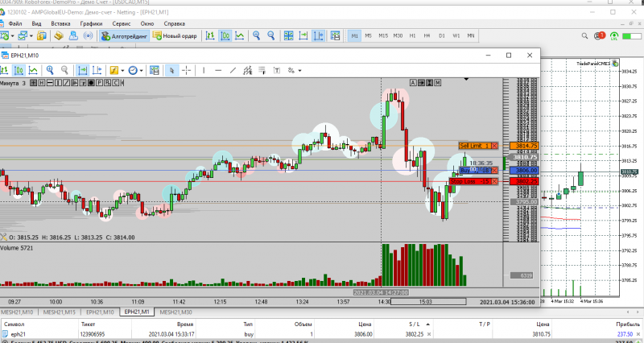
Task: Tile chart windows using the grid icon
Action: pos(288,35)
